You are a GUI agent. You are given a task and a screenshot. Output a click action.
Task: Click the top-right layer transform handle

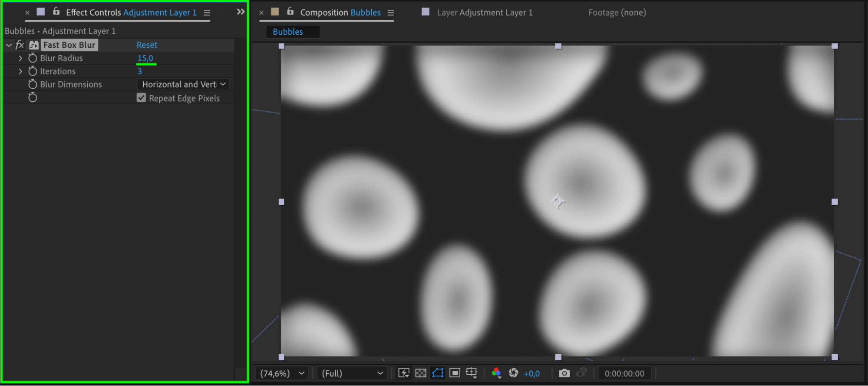[835, 46]
